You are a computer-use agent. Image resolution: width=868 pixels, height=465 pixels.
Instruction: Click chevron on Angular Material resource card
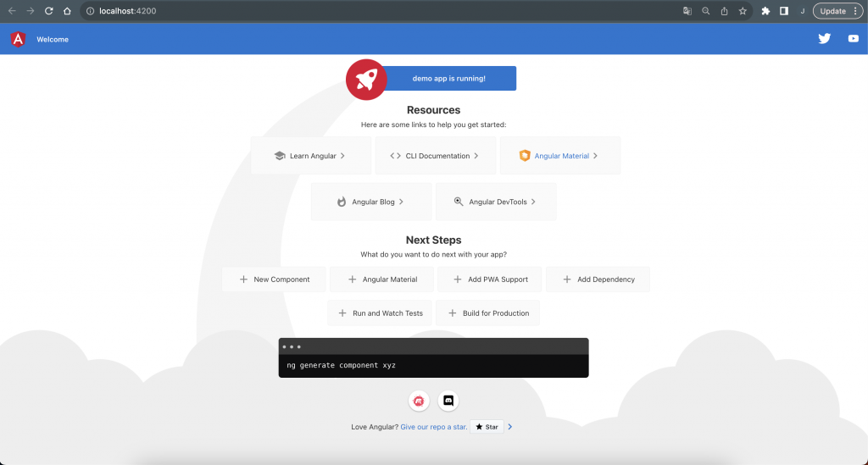click(595, 156)
